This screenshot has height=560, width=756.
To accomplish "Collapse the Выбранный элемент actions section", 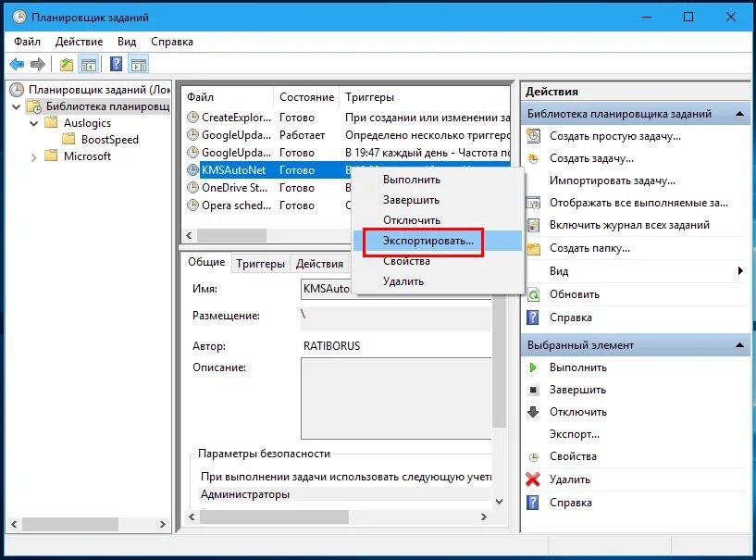I will [x=739, y=345].
